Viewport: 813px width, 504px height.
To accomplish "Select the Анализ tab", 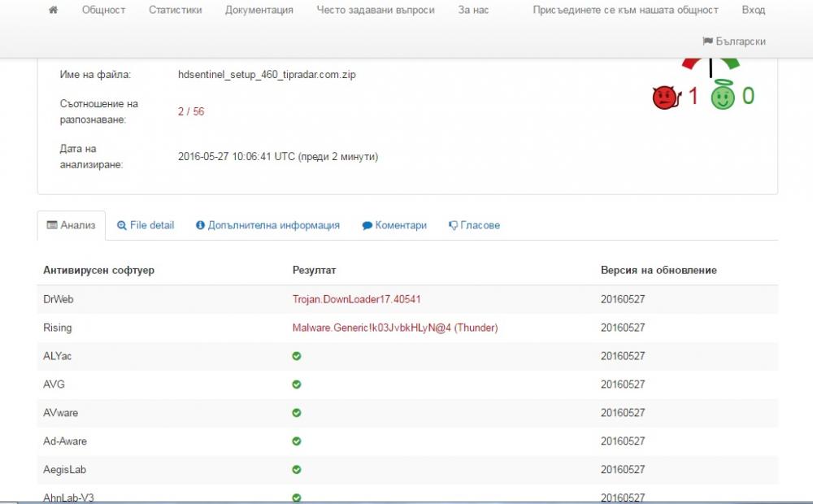I will 71,225.
